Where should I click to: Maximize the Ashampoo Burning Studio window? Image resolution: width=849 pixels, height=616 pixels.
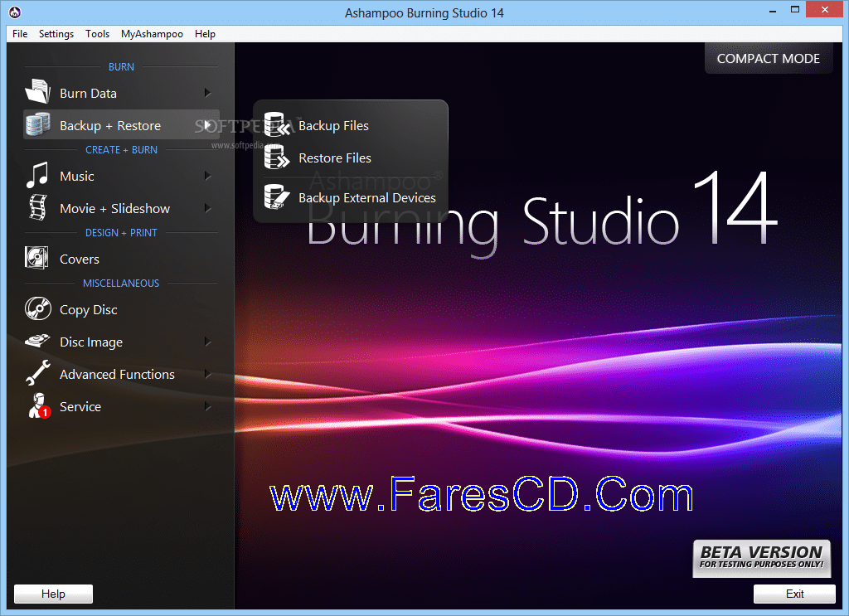click(x=795, y=10)
